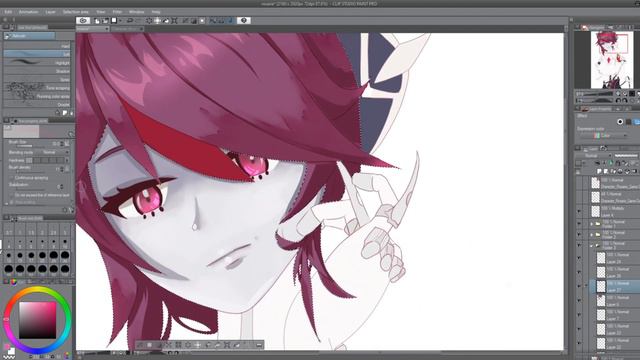Screen dimensions: 640x360
Task: Select the highlighted Layer 27 thumbnail
Action: pyautogui.click(x=601, y=287)
